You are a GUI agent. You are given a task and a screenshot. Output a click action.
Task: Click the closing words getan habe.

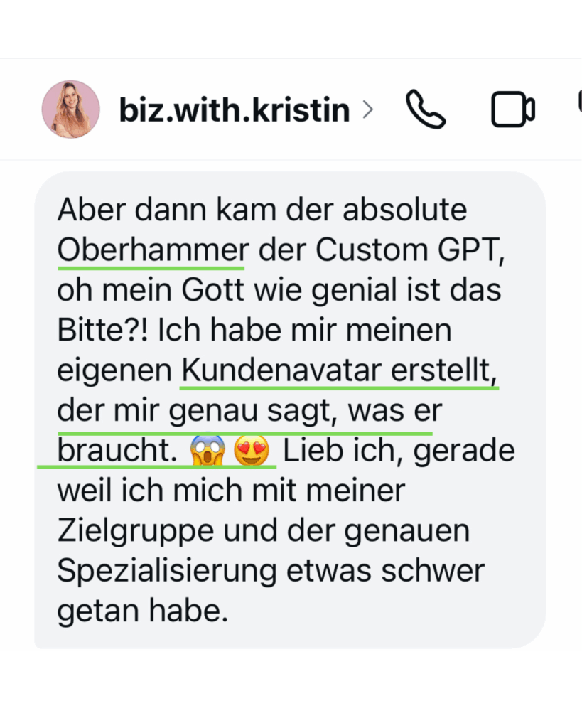pos(143,611)
